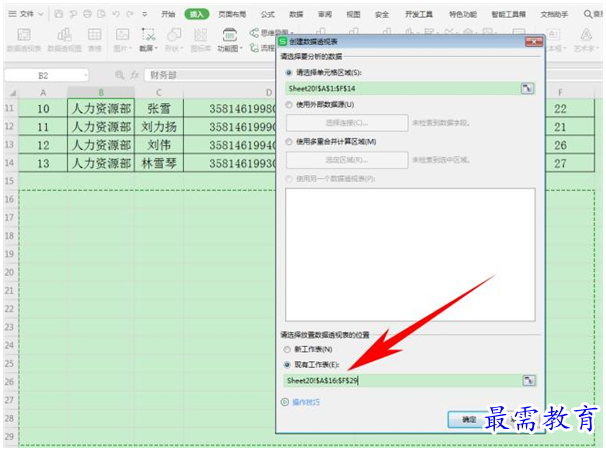Click the 流程图 icon
606x450 pixels.
point(254,48)
